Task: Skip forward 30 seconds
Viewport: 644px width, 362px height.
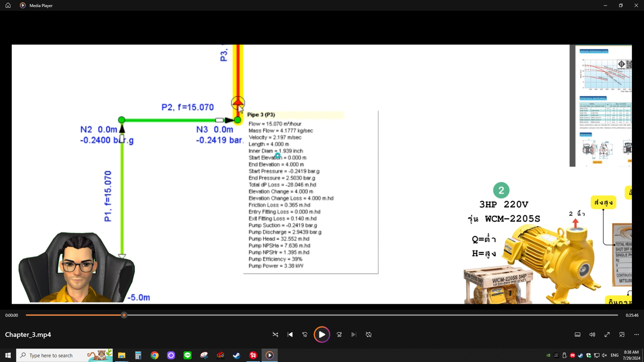Action: pyautogui.click(x=339, y=335)
